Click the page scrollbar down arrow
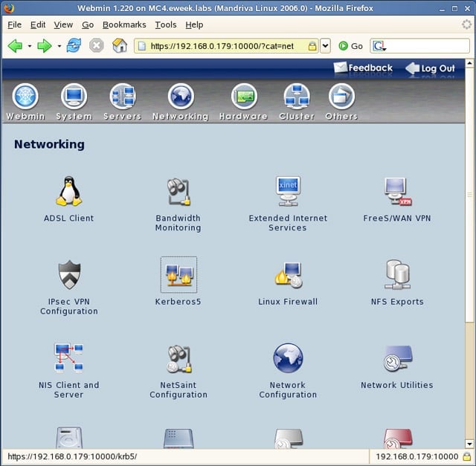This screenshot has width=476, height=466. pyautogui.click(x=469, y=444)
